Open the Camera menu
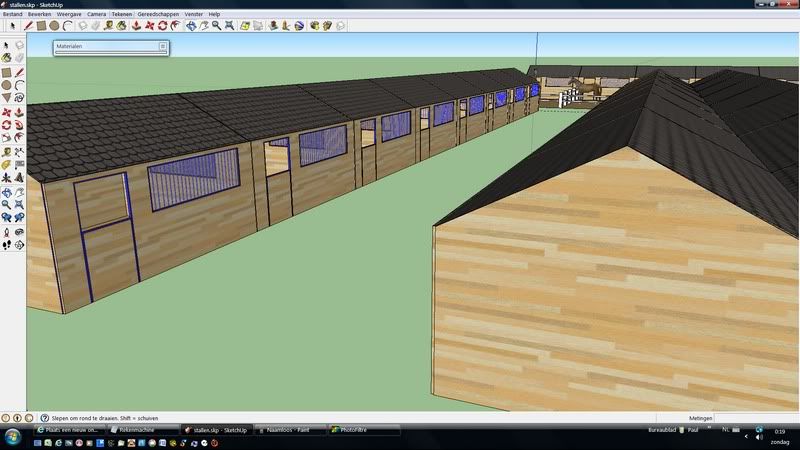This screenshot has width=800, height=450. click(96, 14)
